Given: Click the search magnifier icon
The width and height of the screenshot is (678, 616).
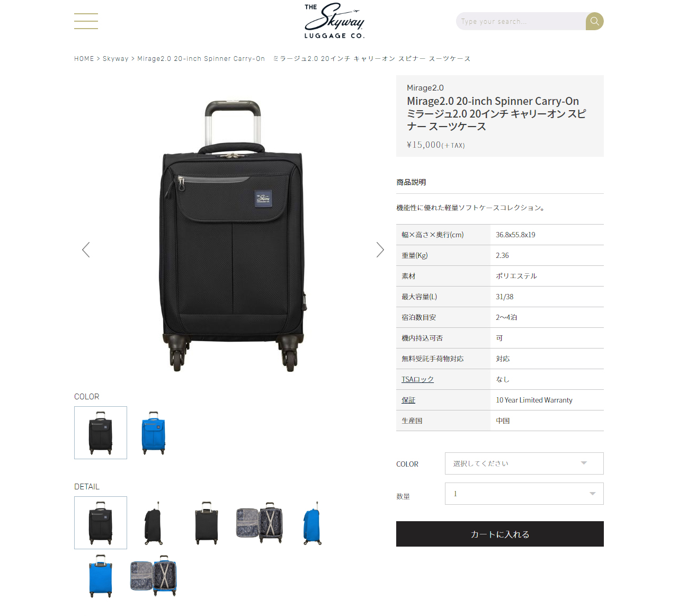Looking at the screenshot, I should pyautogui.click(x=594, y=21).
